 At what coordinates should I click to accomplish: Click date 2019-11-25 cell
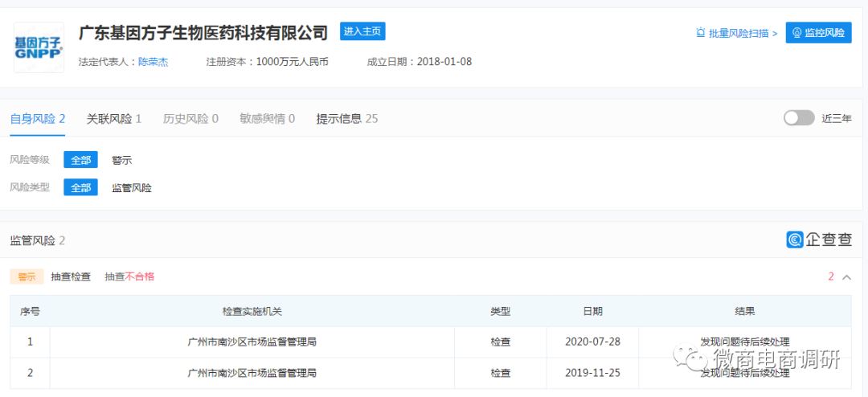point(592,373)
